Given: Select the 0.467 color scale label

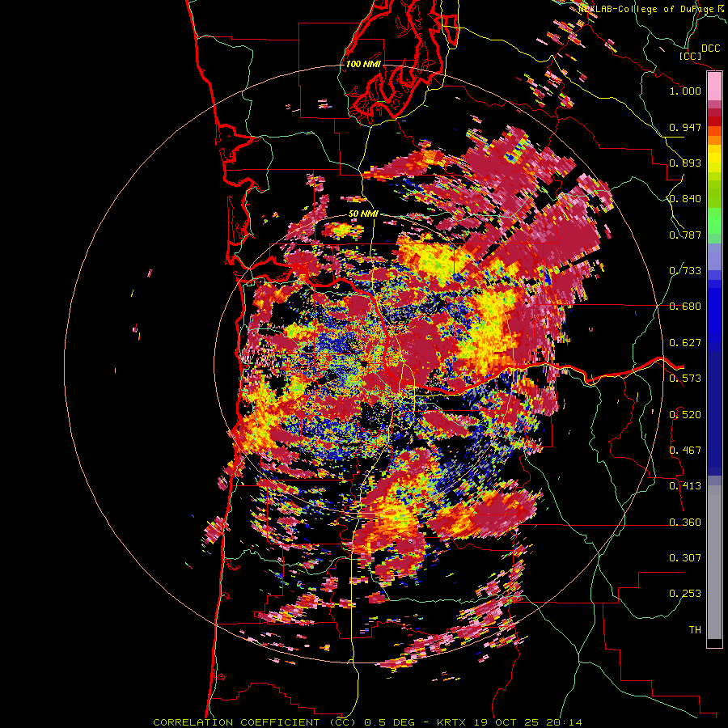Looking at the screenshot, I should click(x=685, y=451).
